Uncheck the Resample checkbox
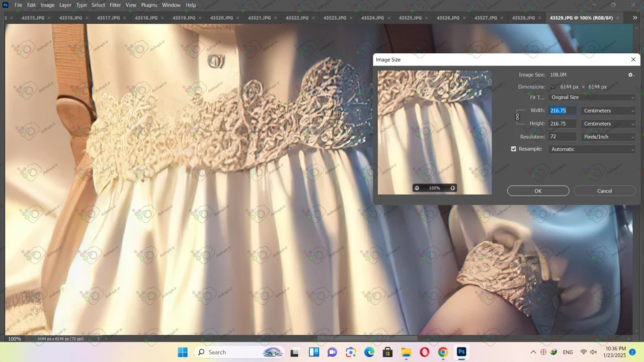The width and height of the screenshot is (644, 362). [514, 149]
